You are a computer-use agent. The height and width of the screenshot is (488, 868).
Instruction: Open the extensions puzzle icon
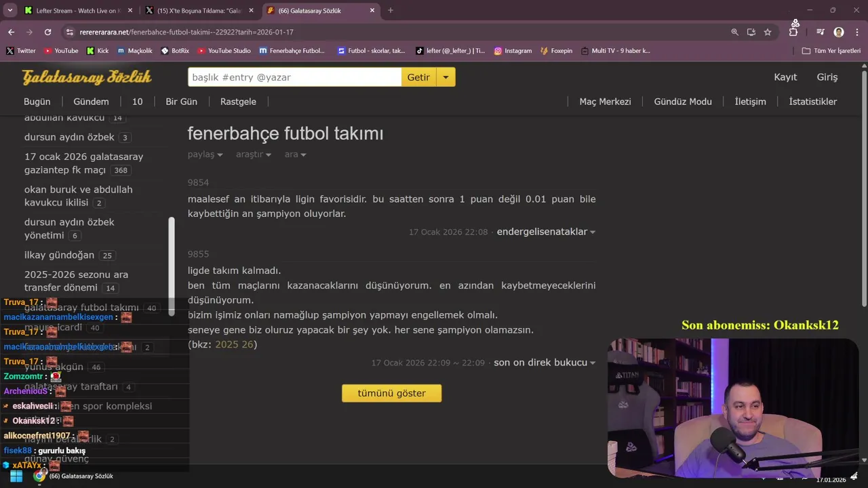coord(793,32)
